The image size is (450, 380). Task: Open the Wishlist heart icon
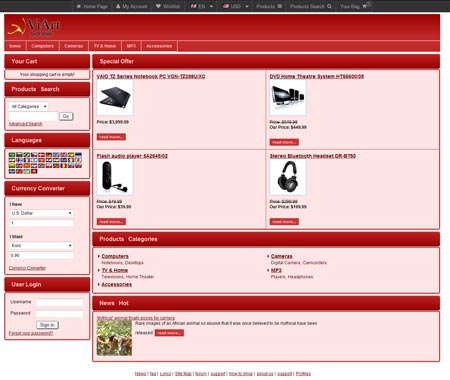pos(158,6)
